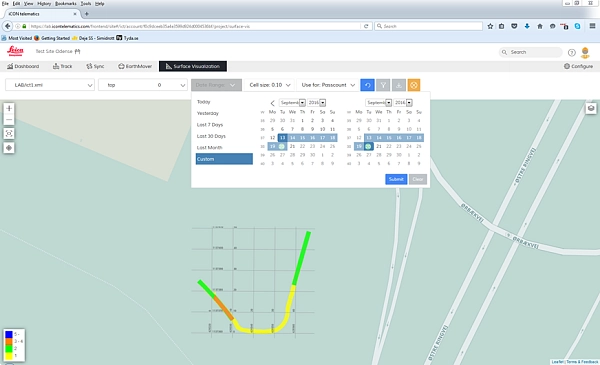Click the blue refresh icon button
This screenshot has width=600, height=365.
367,85
